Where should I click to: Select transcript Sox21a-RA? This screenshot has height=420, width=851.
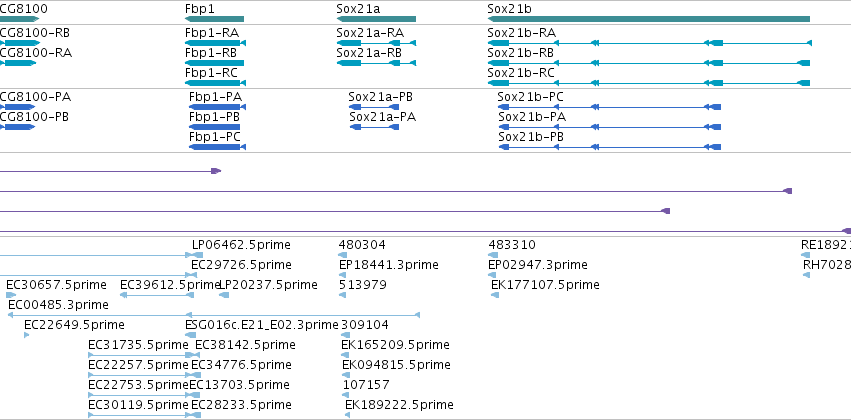point(376,43)
